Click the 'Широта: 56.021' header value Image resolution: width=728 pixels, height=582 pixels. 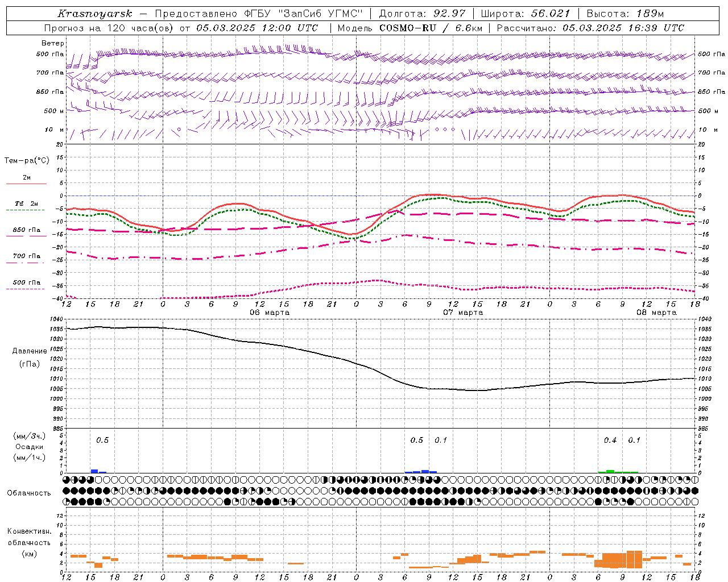click(x=526, y=14)
